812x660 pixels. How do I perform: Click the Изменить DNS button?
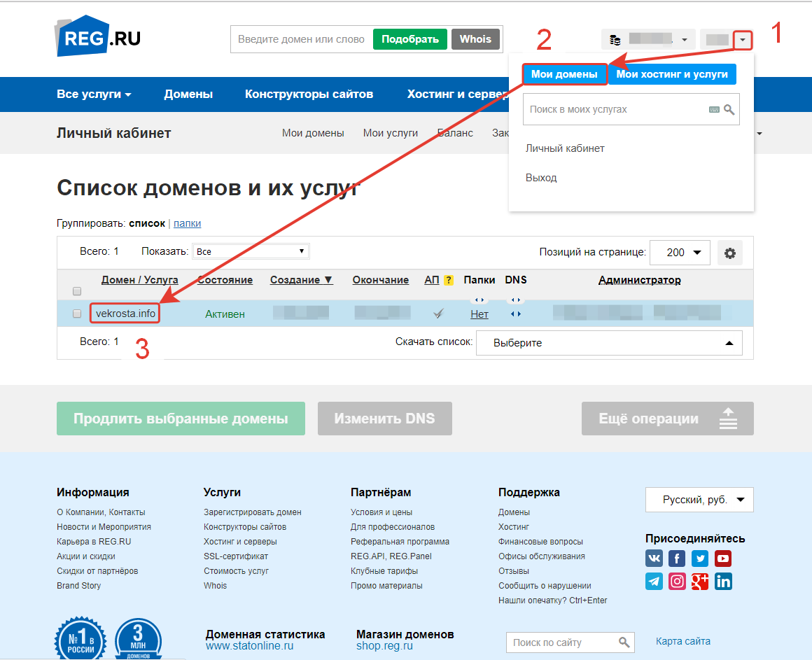coord(385,419)
